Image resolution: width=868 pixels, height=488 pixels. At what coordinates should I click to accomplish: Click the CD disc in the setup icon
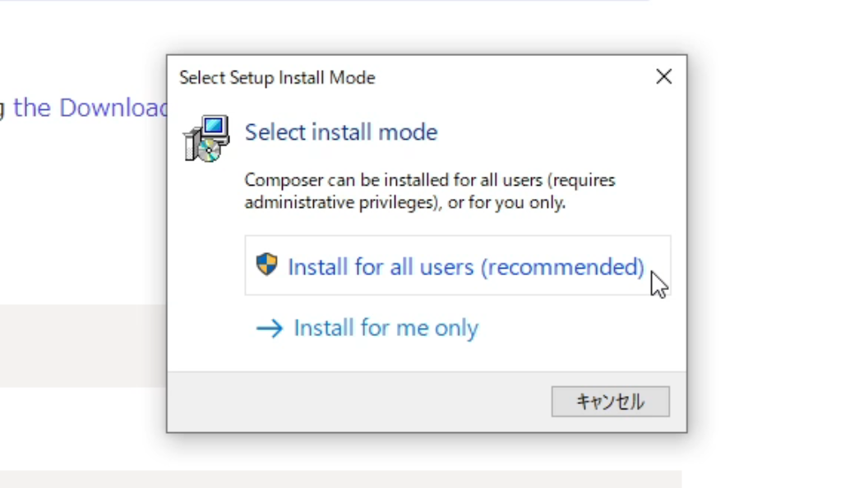tap(209, 150)
